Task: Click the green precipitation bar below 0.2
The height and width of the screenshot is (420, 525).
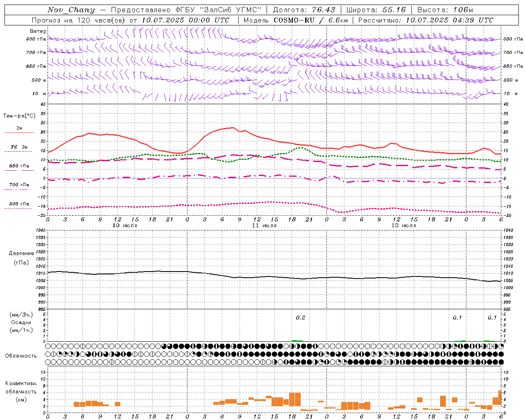Action: click(x=297, y=340)
